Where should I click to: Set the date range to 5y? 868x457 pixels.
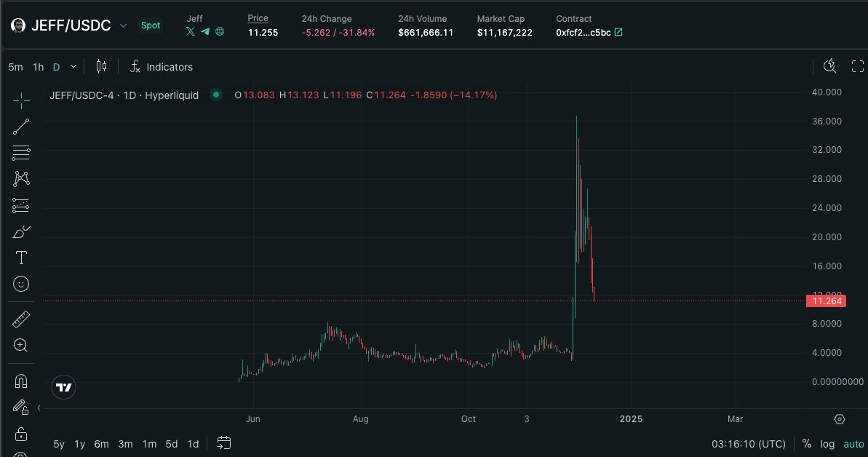click(59, 444)
